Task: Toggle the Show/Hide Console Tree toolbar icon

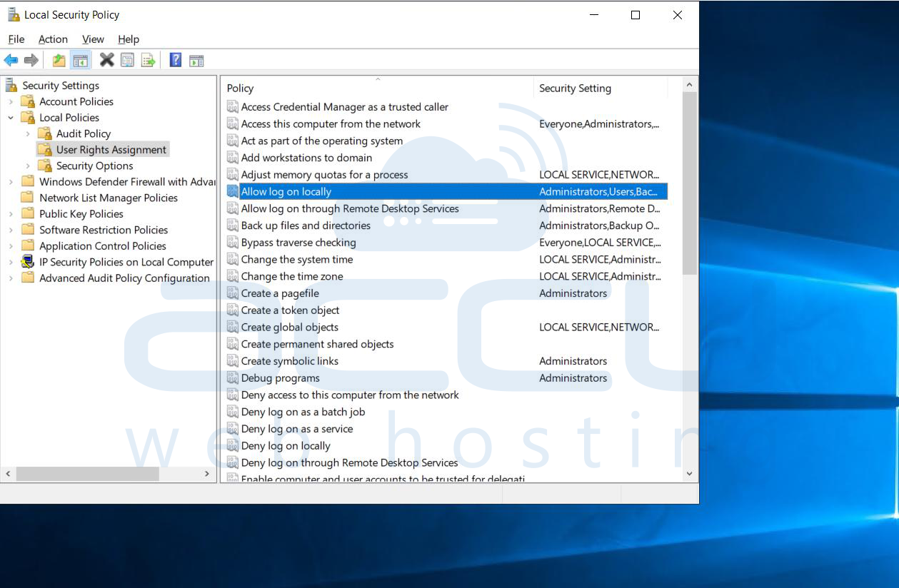Action: pyautogui.click(x=81, y=60)
